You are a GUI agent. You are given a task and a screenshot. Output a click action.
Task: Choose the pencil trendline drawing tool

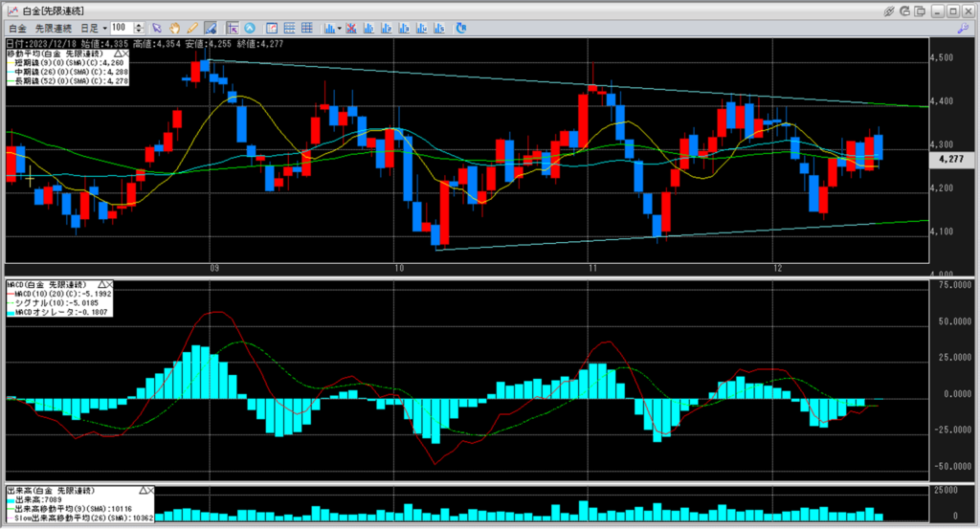click(x=192, y=28)
